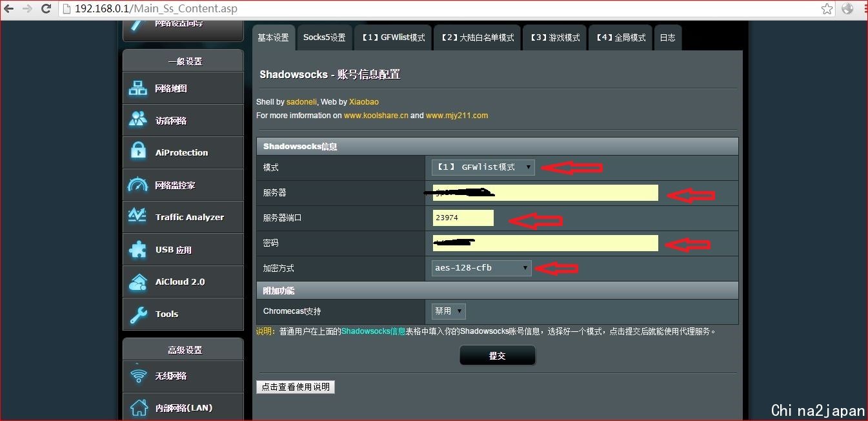Click the Tools menu label

(167, 314)
